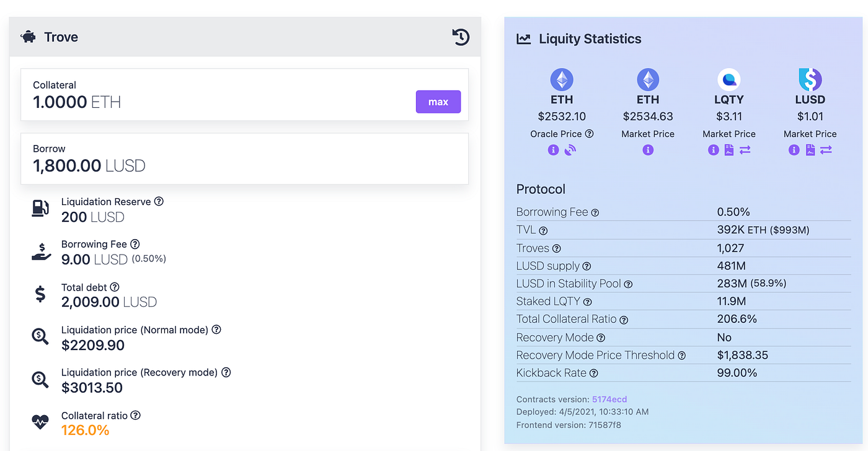Show the Collateral ratio help tooltip
The width and height of the screenshot is (868, 451).
click(136, 415)
